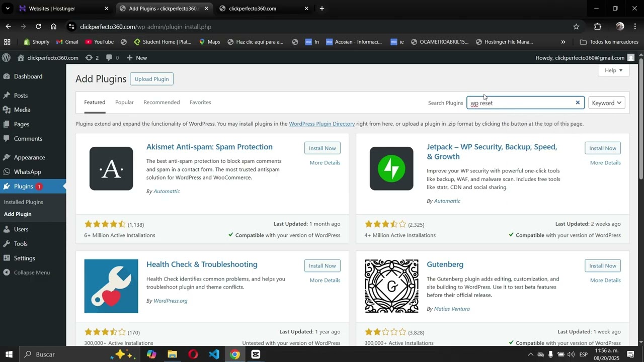This screenshot has height=362, width=644.
Task: Click the plus New content icon
Action: click(x=129, y=58)
